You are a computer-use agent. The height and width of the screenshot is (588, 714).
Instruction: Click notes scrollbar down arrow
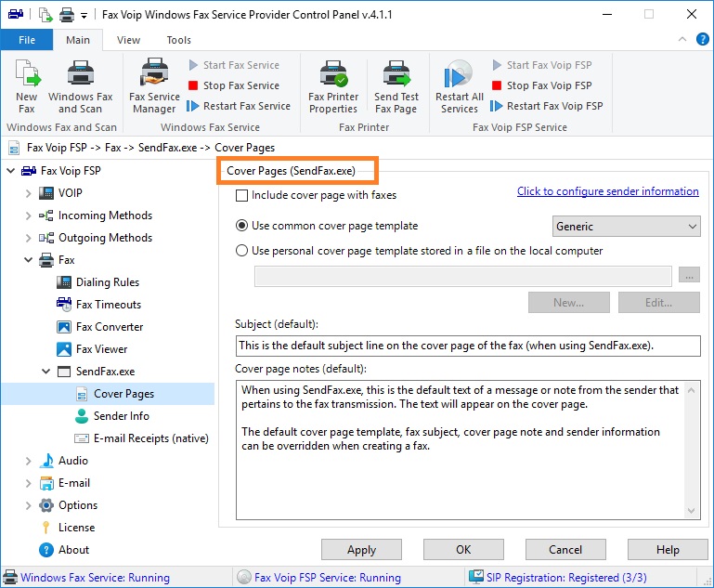[x=691, y=511]
